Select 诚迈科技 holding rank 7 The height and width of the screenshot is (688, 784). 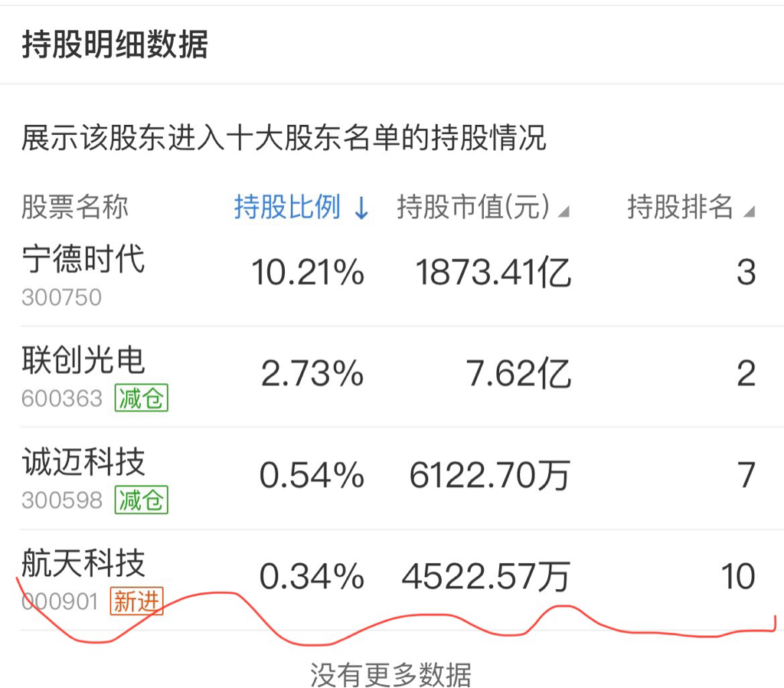tap(746, 475)
